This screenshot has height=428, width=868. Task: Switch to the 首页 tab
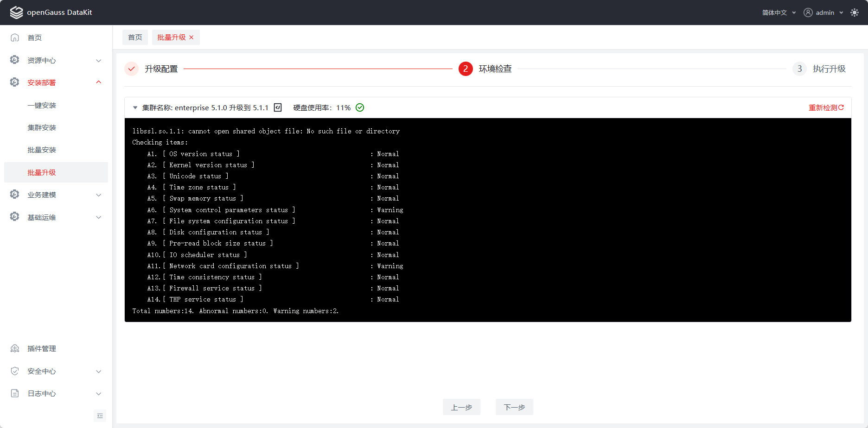135,38
